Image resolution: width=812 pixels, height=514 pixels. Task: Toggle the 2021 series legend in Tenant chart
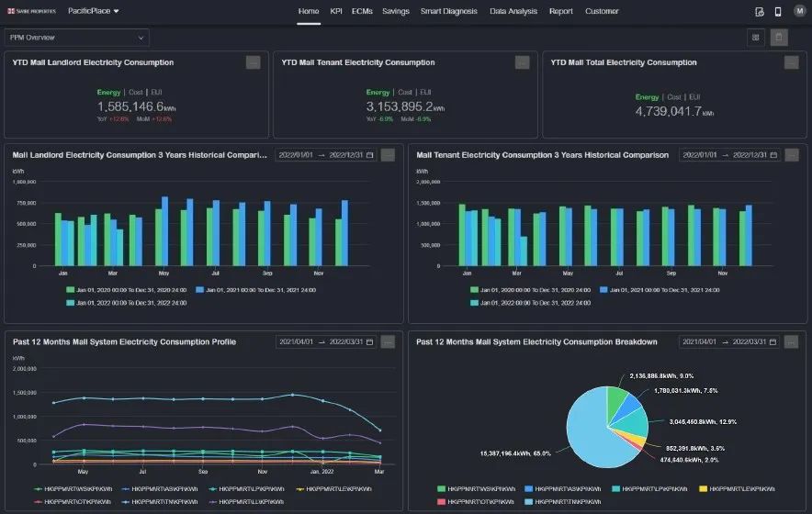(660, 290)
